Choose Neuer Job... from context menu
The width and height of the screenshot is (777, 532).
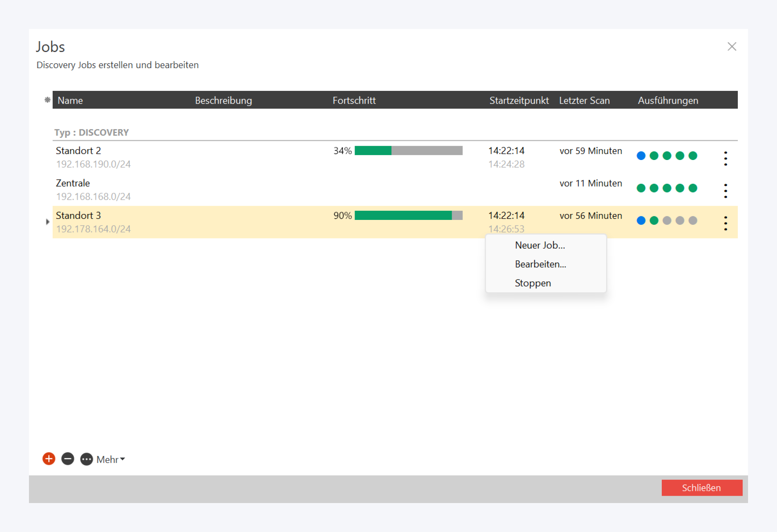(540, 245)
